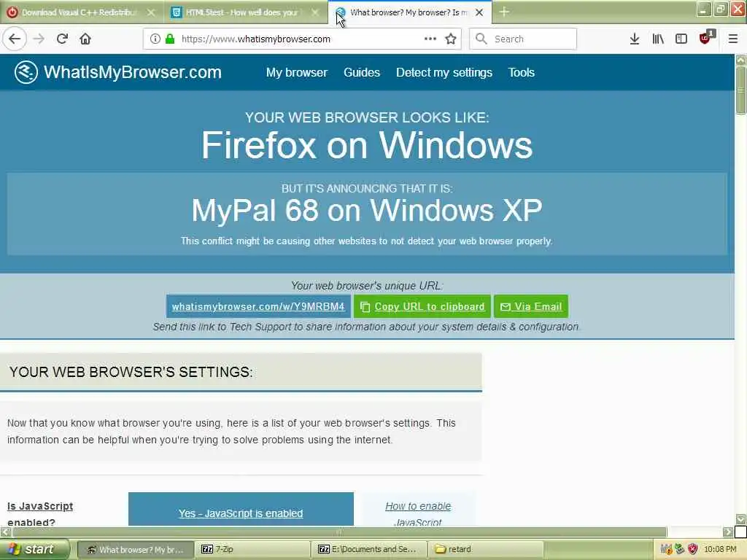The image size is (747, 560).
Task: Click the horizontal scrollbar right arrow
Action: coord(728,532)
